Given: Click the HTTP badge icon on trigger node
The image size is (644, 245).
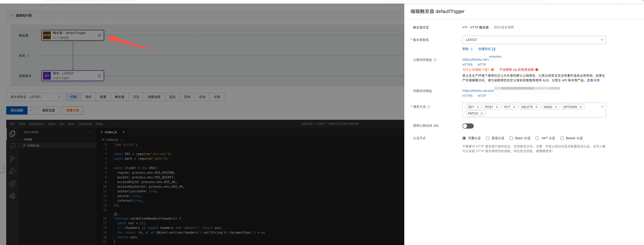Looking at the screenshot, I should click(47, 35).
